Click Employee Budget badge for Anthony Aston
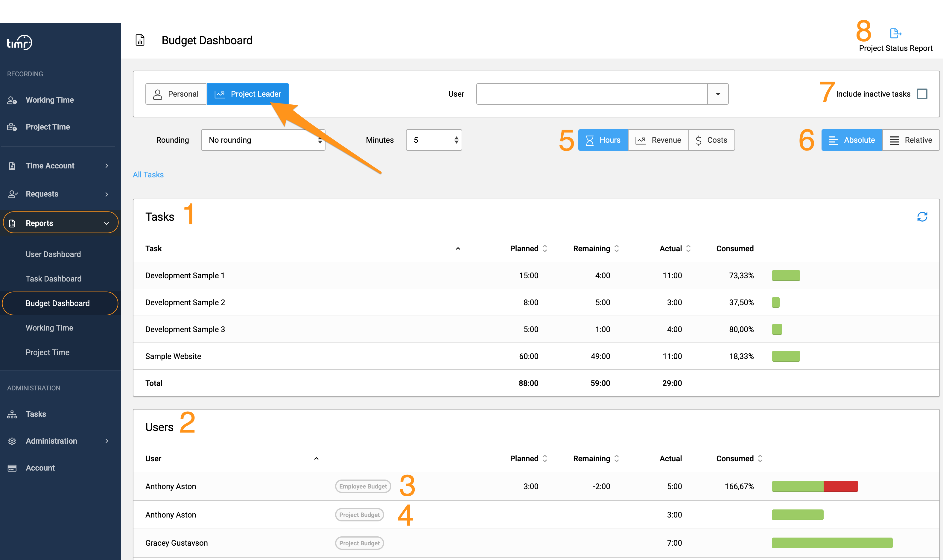This screenshot has height=560, width=943. [x=363, y=486]
